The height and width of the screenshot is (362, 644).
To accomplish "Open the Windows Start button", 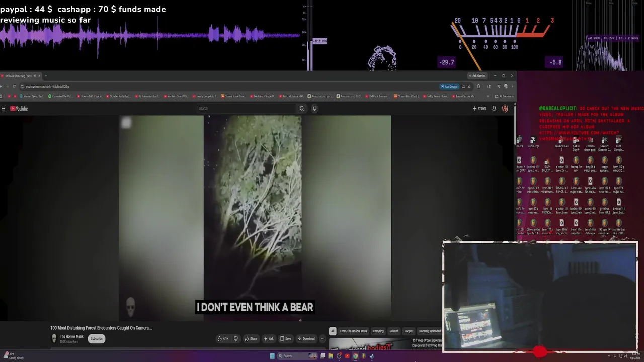I will point(272,356).
